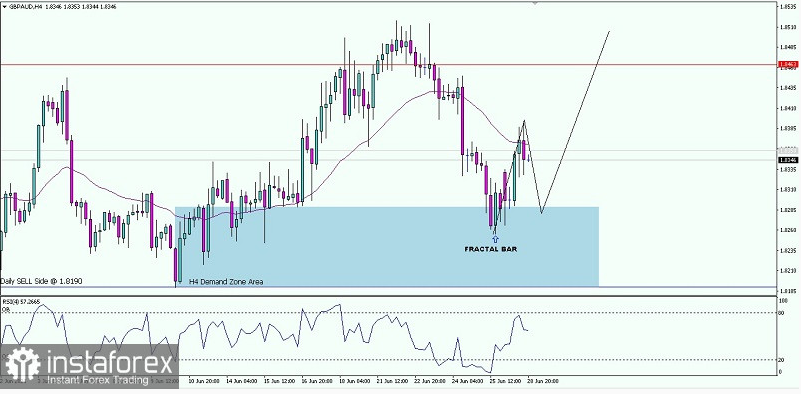The width and height of the screenshot is (801, 394).
Task: Click the blue arrow under fractal bar candle
Action: click(495, 239)
